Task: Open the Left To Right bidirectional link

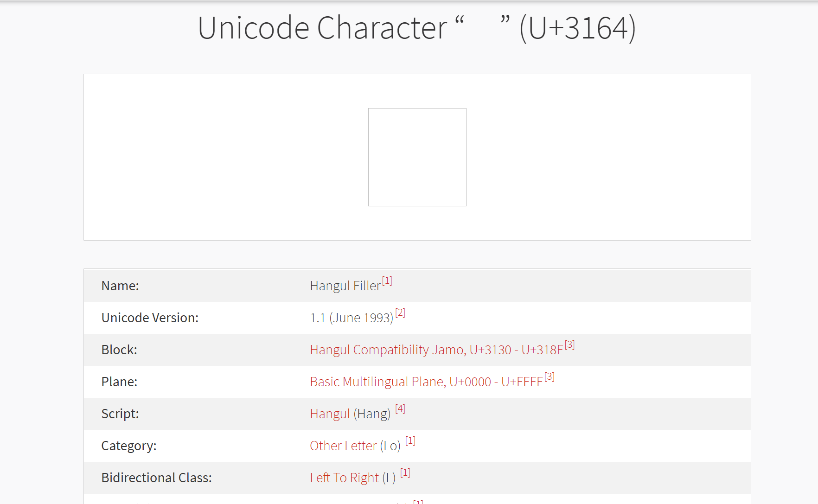Action: (x=344, y=478)
